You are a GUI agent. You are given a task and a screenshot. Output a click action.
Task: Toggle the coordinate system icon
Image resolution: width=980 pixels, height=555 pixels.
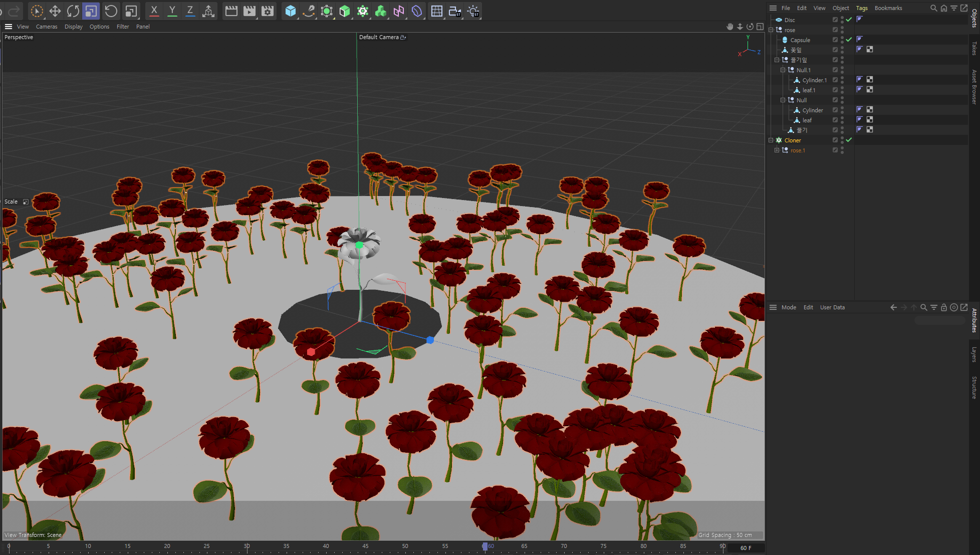coord(208,11)
